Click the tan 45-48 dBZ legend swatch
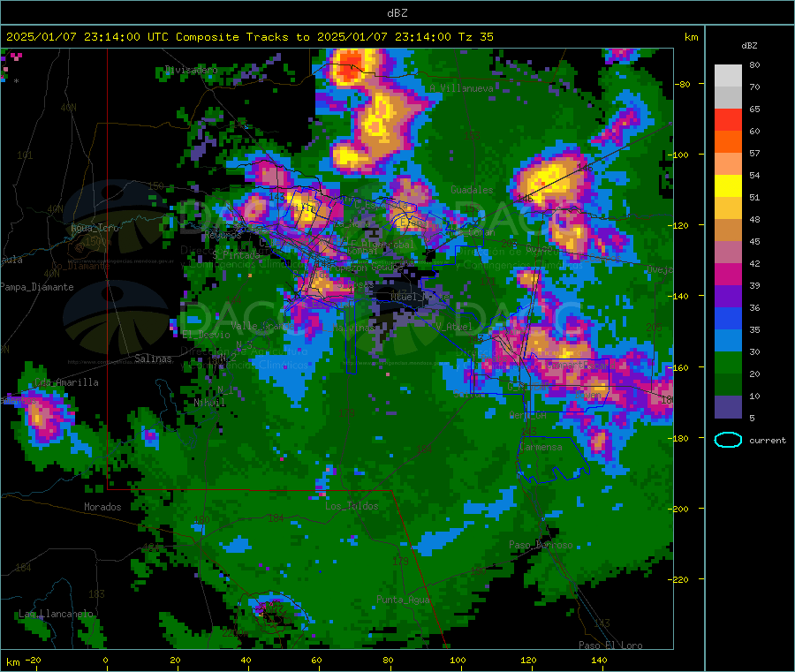Screen dimensions: 795x672 [728, 230]
